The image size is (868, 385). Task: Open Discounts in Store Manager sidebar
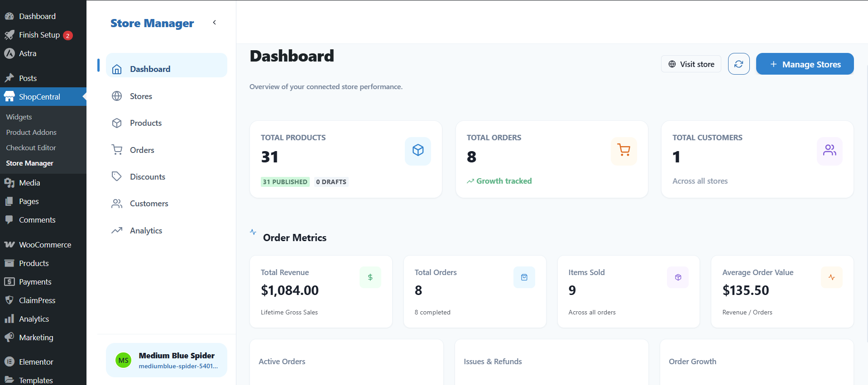click(x=166, y=177)
